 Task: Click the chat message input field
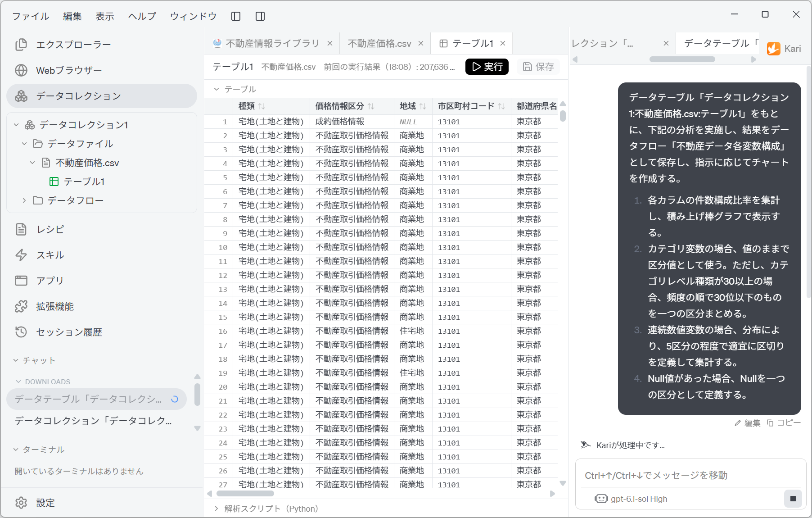point(691,475)
